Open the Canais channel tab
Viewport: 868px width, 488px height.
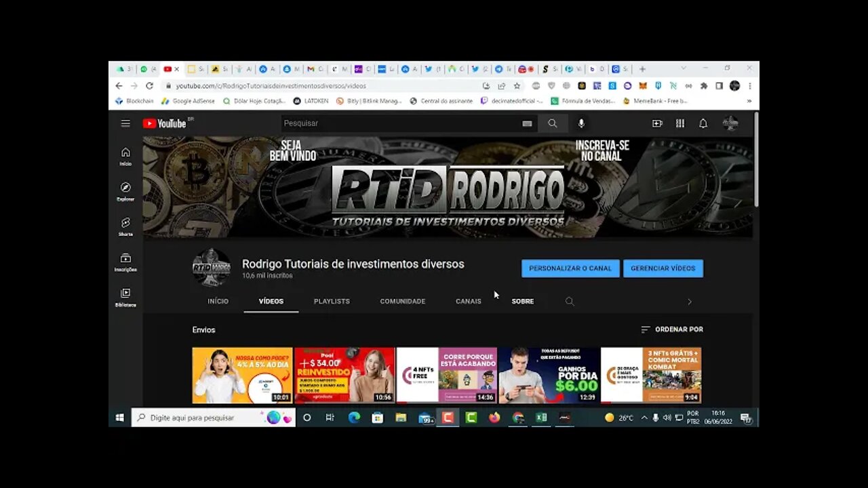469,302
